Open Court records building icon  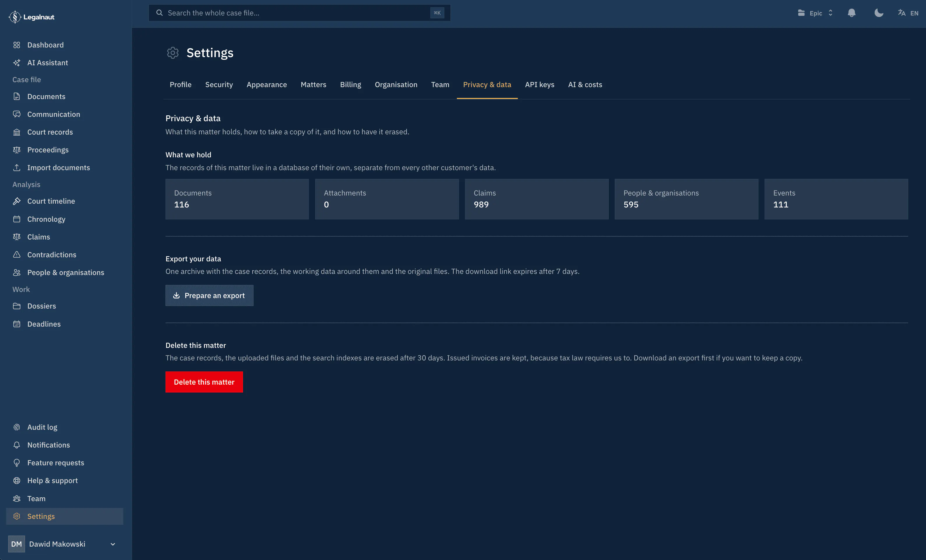(17, 132)
